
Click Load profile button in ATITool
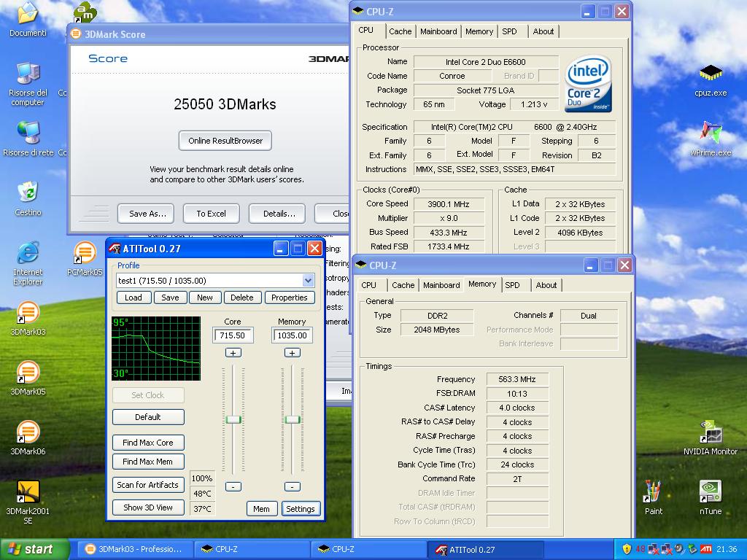(133, 297)
